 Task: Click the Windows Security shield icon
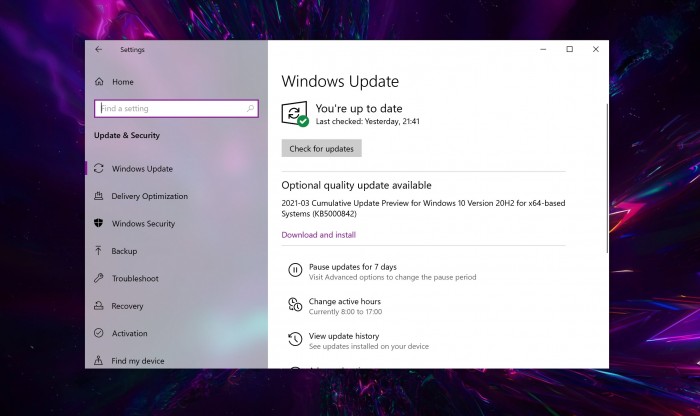point(99,224)
